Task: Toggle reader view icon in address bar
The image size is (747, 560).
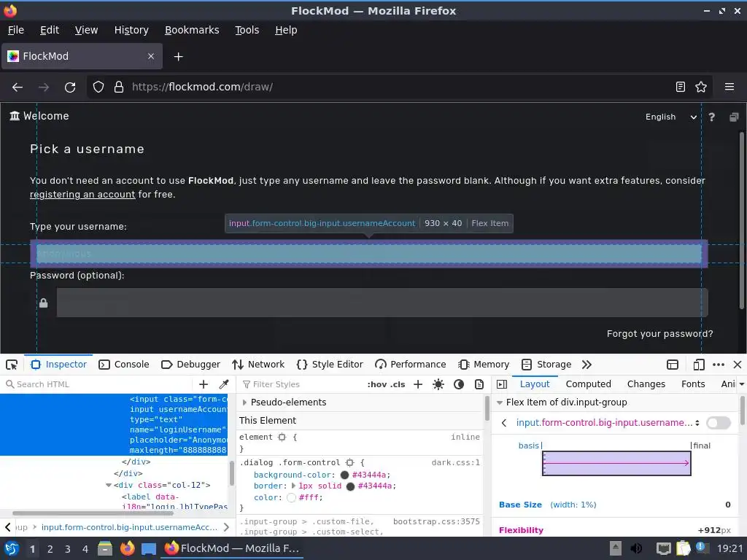Action: coord(681,87)
